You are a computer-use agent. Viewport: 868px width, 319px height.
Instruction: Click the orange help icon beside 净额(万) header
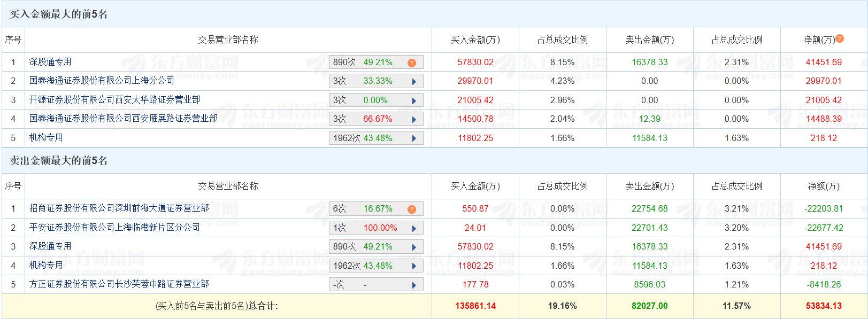pos(840,38)
